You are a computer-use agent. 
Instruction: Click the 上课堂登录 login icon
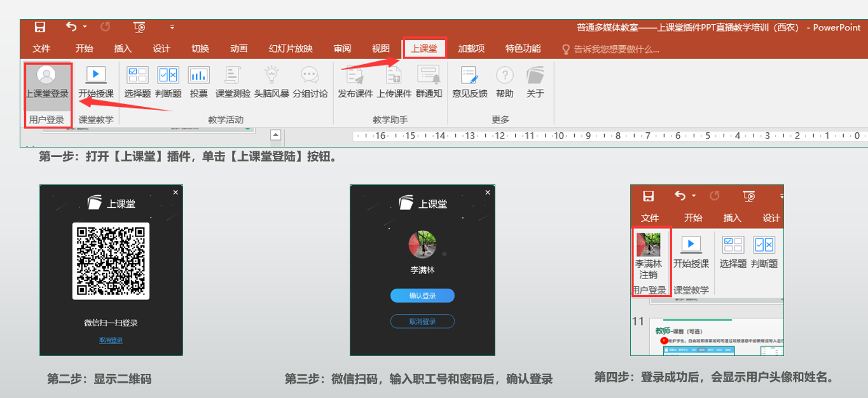(x=46, y=83)
